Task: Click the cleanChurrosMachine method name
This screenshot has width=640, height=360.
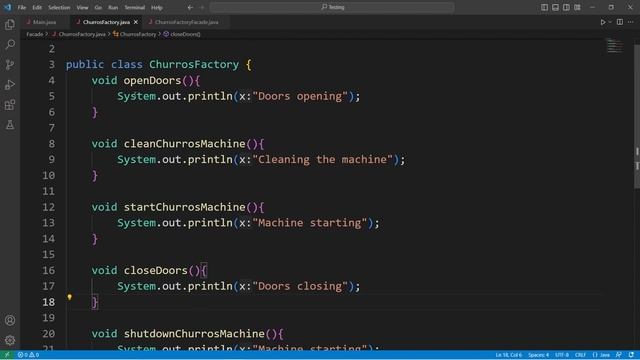Action: [184, 144]
